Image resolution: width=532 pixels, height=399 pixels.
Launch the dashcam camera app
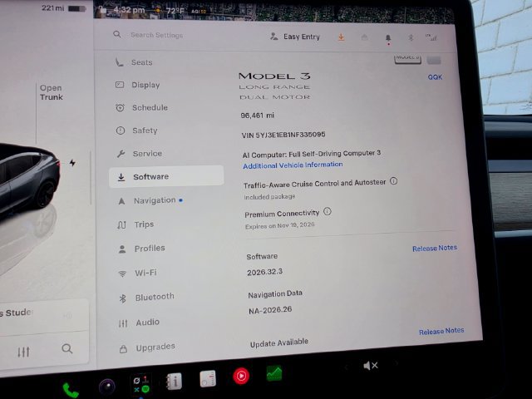click(107, 387)
